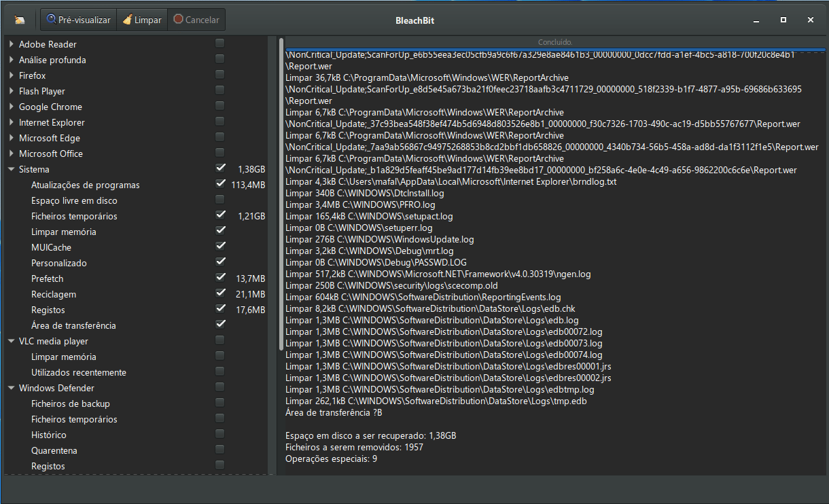Open the BleachBit application menu icon
This screenshot has height=504, width=829.
coord(20,20)
